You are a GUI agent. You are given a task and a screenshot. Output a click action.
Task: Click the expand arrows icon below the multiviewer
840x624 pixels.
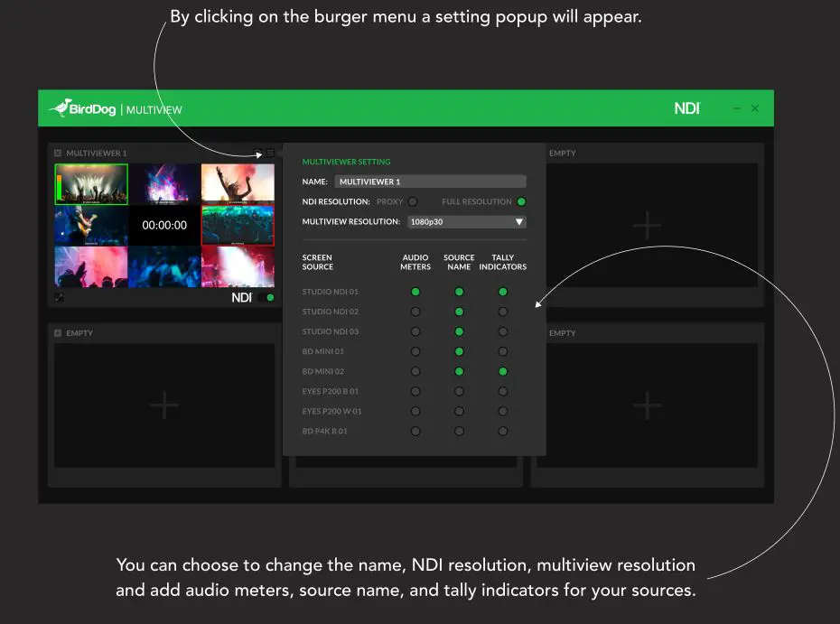59,297
